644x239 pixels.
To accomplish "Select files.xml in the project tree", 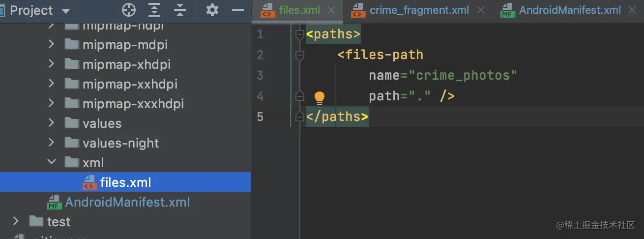I will pos(125,182).
